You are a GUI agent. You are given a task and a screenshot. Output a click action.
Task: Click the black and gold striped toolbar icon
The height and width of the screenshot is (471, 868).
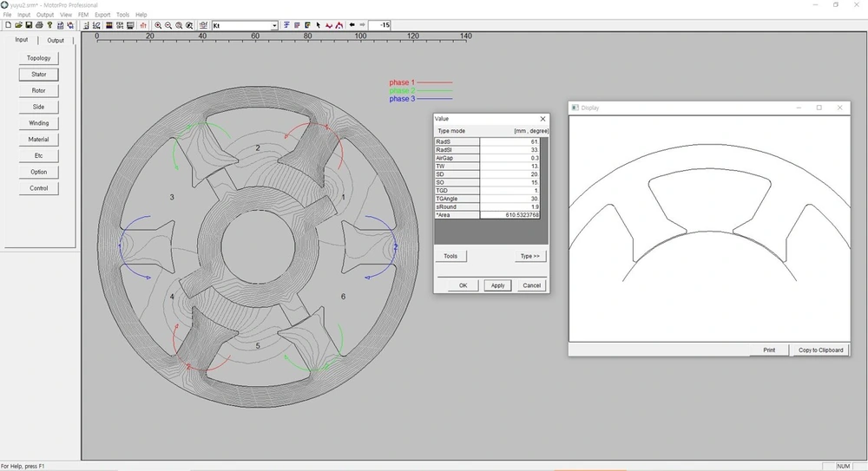(109, 25)
